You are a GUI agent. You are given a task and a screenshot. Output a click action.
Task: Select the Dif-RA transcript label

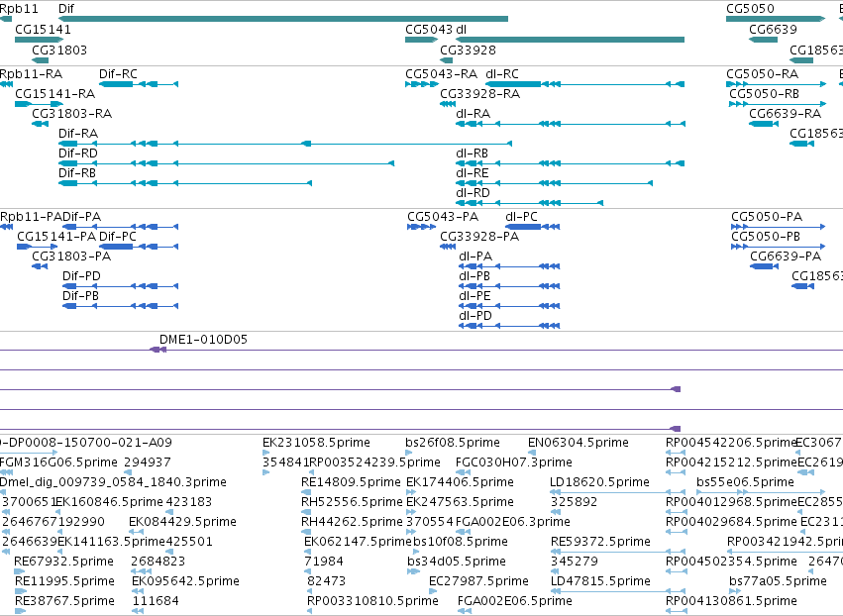(x=78, y=134)
